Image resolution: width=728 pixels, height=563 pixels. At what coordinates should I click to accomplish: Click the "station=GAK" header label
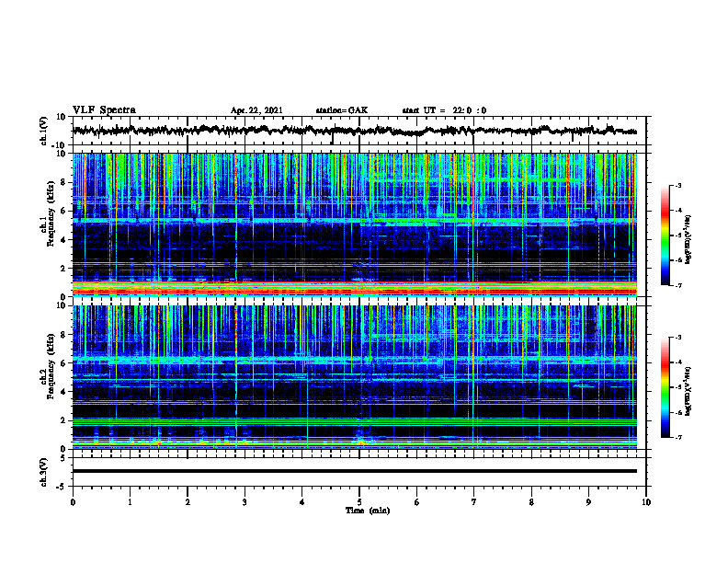(x=342, y=110)
